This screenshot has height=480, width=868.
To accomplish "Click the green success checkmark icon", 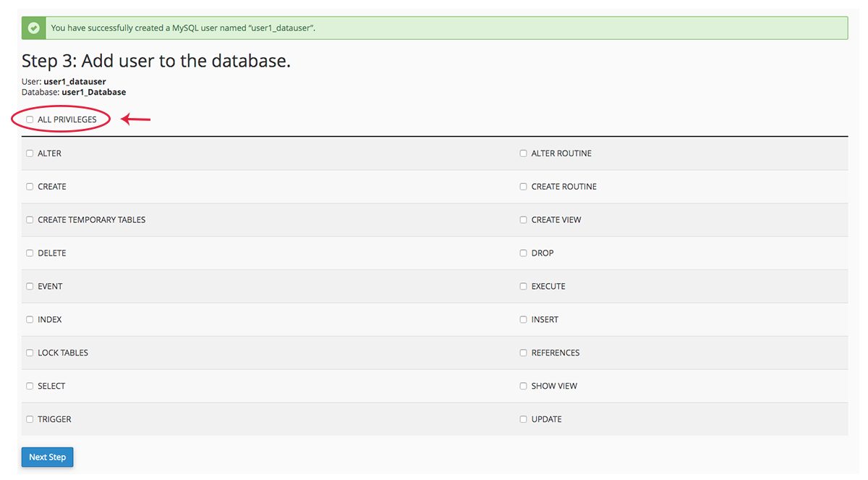I will [x=33, y=28].
